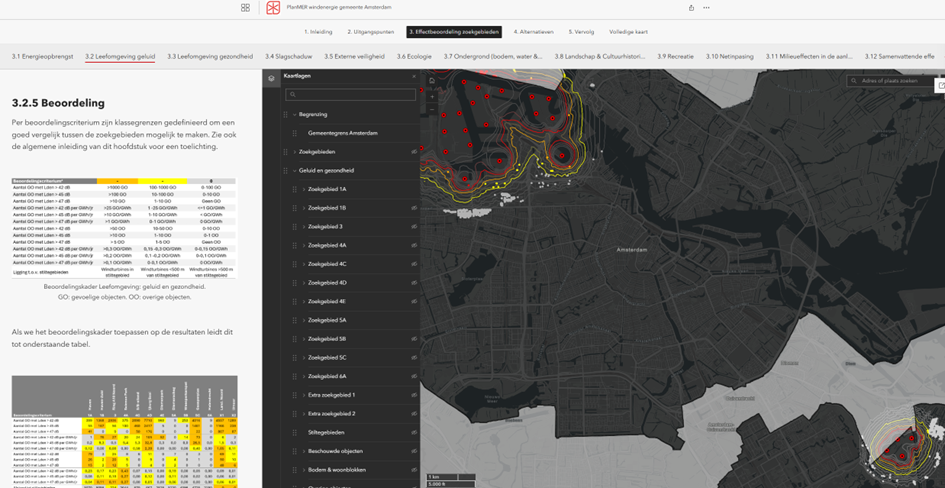This screenshot has width=945, height=488.
Task: Click the Adres of plaats zoeken field
Action: (889, 81)
